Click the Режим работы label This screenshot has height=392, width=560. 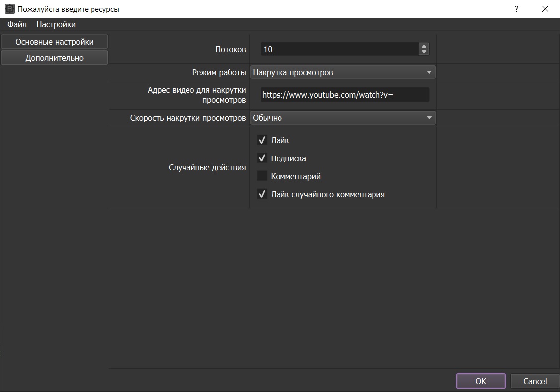coord(219,72)
